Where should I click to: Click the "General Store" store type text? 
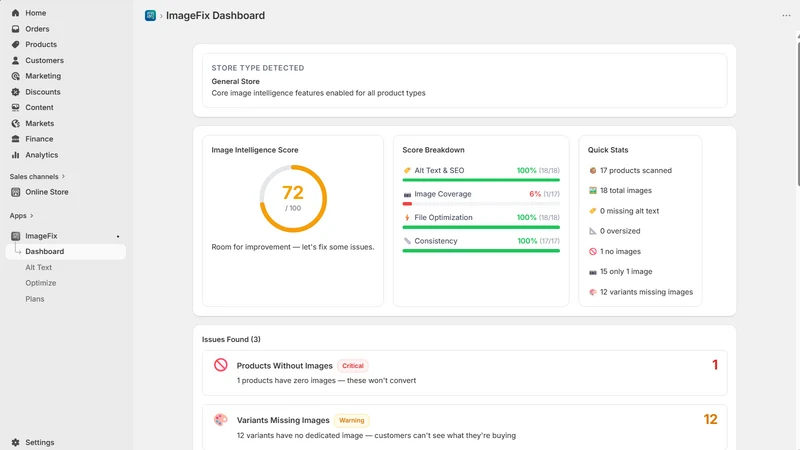tap(236, 82)
